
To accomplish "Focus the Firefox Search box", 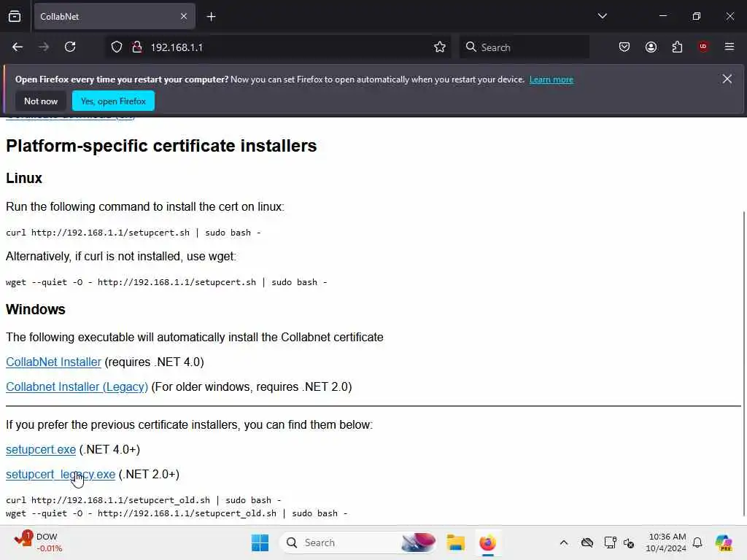I will point(524,47).
